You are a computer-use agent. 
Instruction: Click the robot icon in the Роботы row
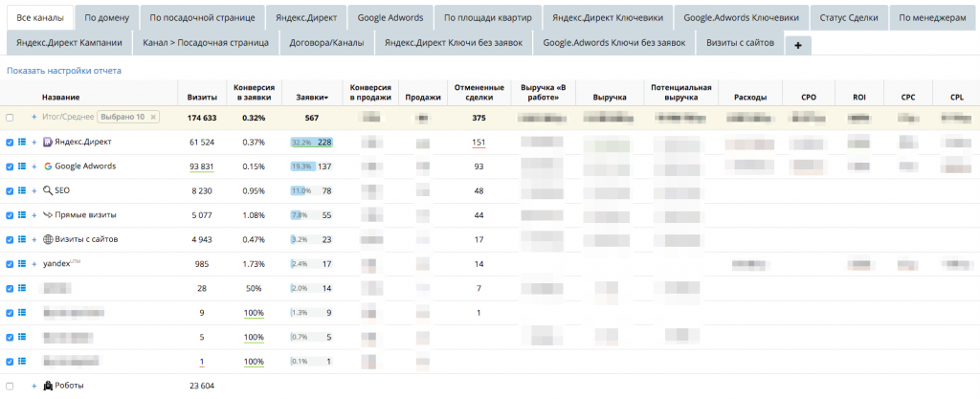[x=48, y=386]
